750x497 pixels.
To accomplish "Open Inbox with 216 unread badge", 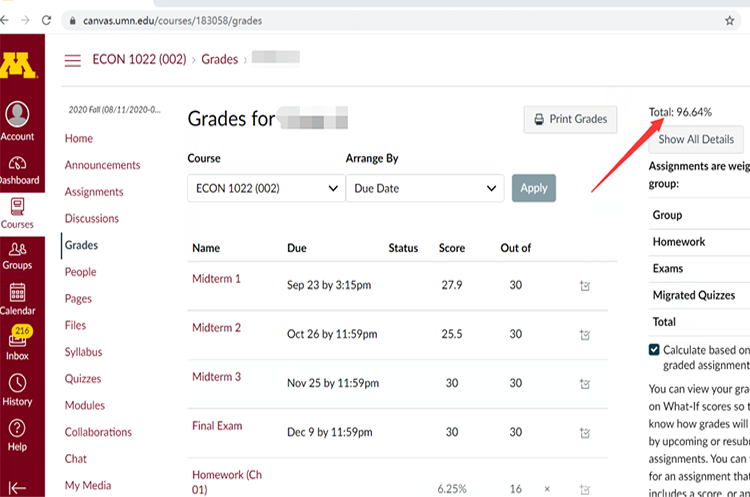I will click(17, 343).
